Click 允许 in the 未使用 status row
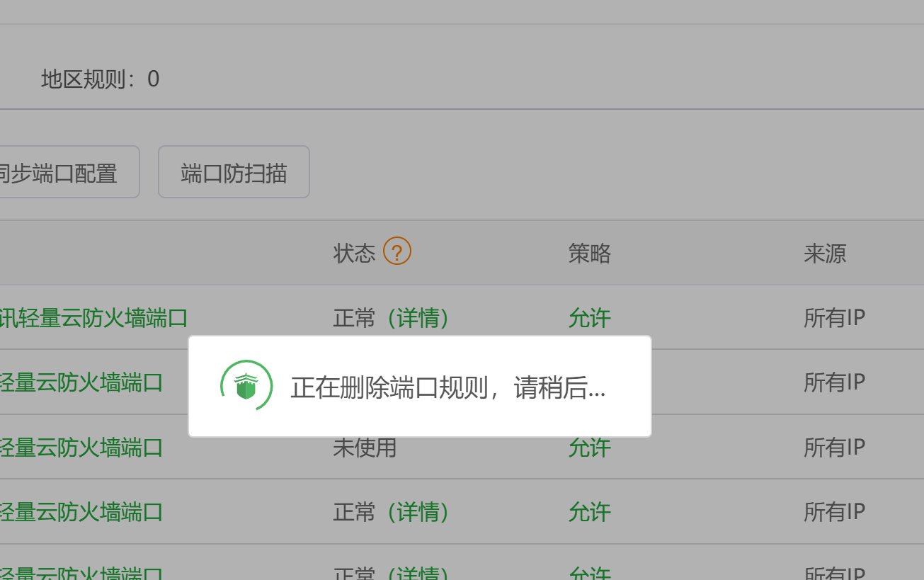 (589, 448)
